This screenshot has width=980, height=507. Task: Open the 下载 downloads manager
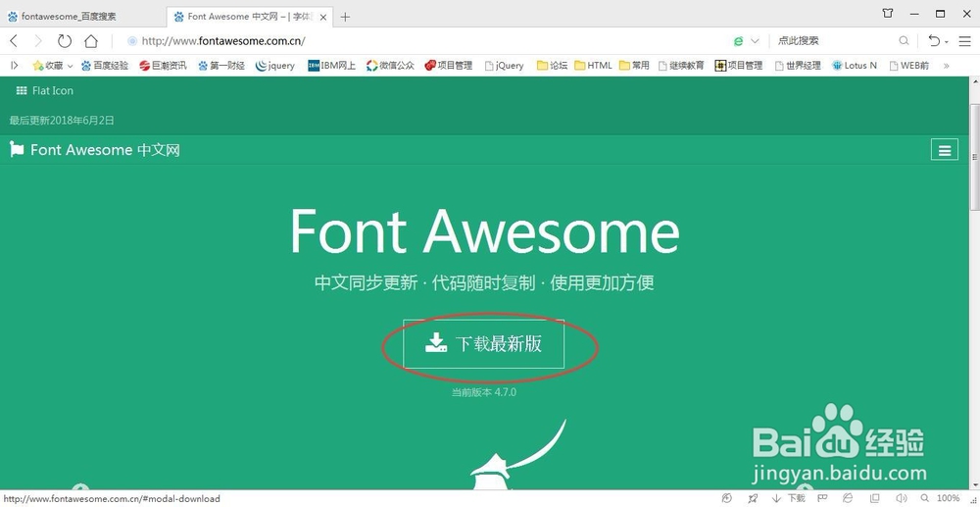click(789, 498)
